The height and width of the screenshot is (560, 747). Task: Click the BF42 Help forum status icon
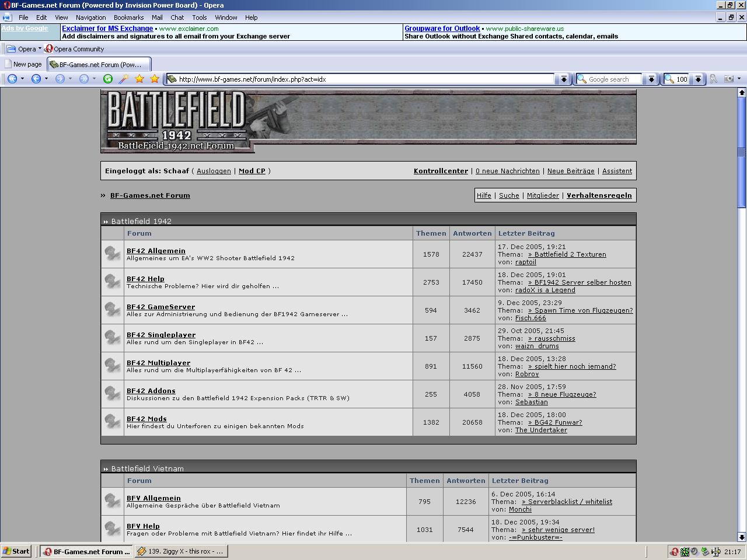(112, 282)
